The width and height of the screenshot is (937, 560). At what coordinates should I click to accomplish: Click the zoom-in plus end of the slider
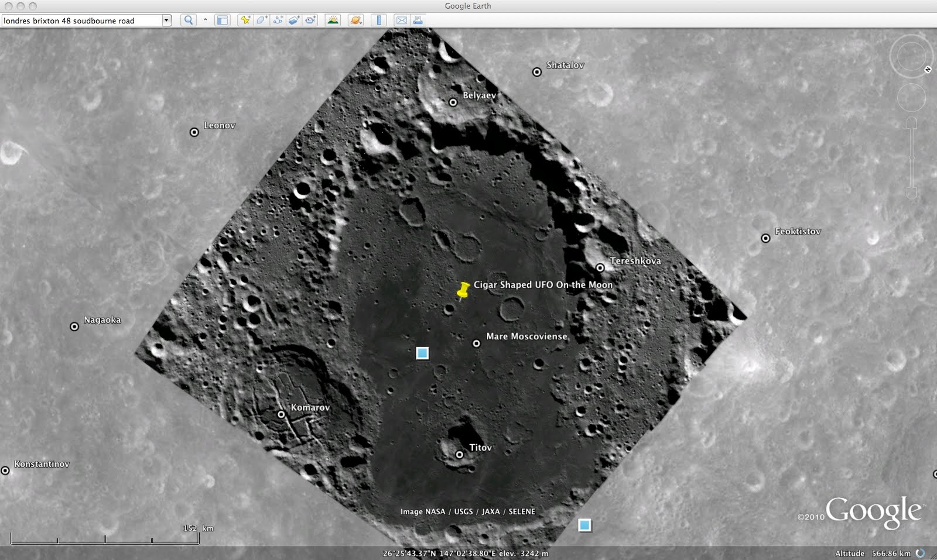tap(911, 122)
